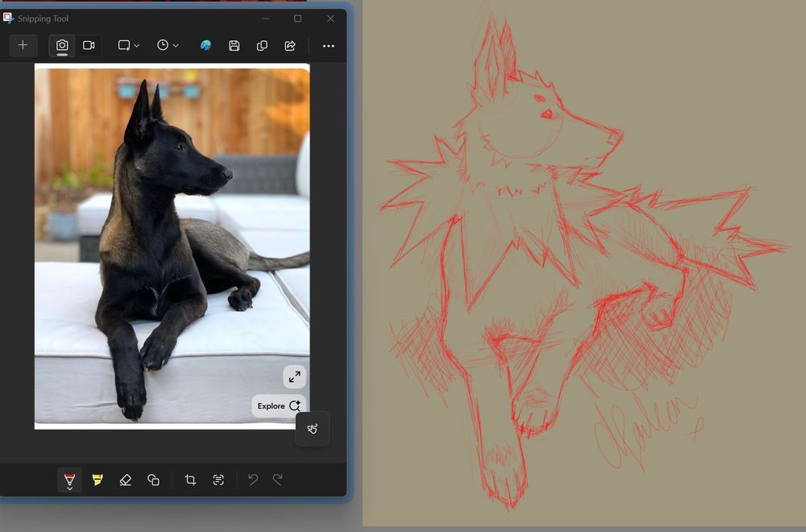This screenshot has height=532, width=806.
Task: Open the snip delay timer dropdown
Action: tap(168, 45)
